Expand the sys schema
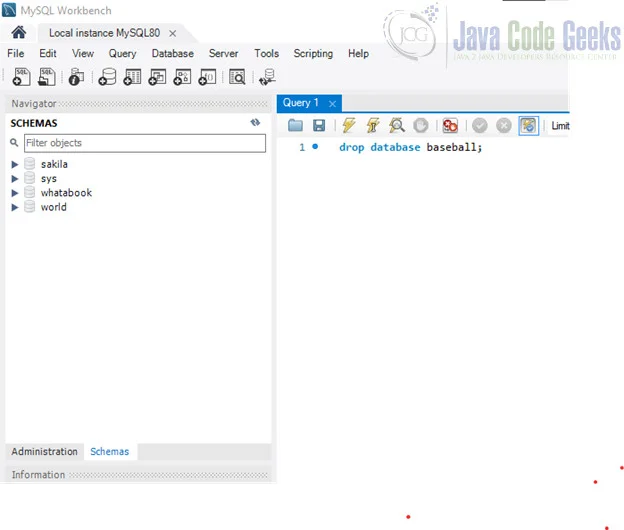 tap(15, 179)
